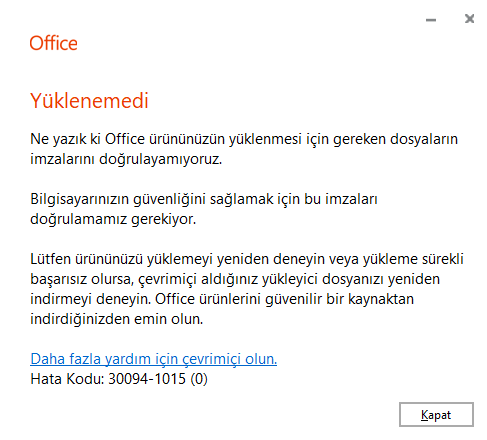
Task: Click the orange Office logo
Action: pyautogui.click(x=53, y=43)
